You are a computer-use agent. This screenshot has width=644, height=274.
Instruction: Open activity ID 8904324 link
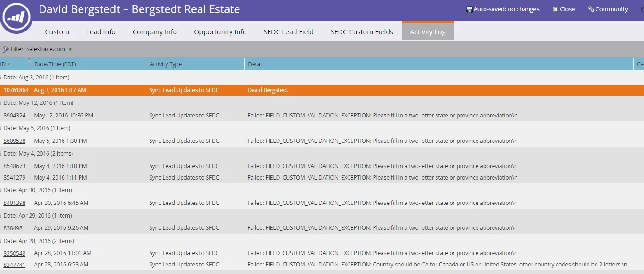[x=15, y=116]
